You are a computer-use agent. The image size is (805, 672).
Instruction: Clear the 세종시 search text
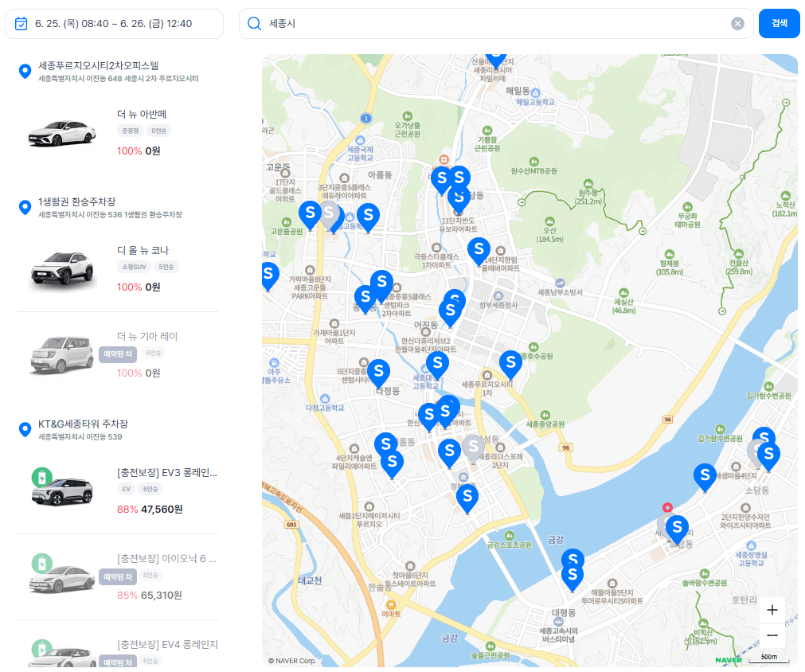738,24
